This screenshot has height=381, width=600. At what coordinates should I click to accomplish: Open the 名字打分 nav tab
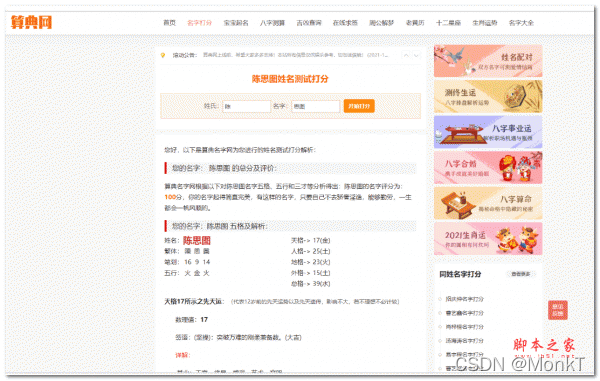click(x=199, y=23)
